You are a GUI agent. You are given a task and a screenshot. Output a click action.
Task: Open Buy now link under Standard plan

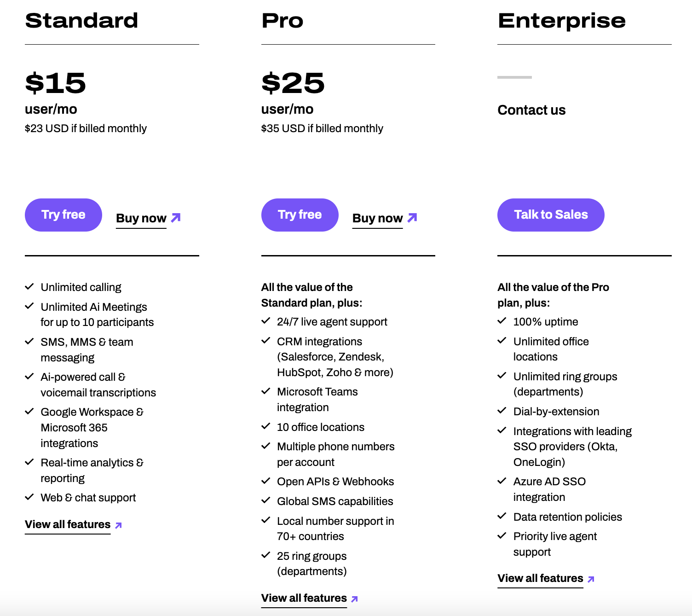pyautogui.click(x=141, y=218)
